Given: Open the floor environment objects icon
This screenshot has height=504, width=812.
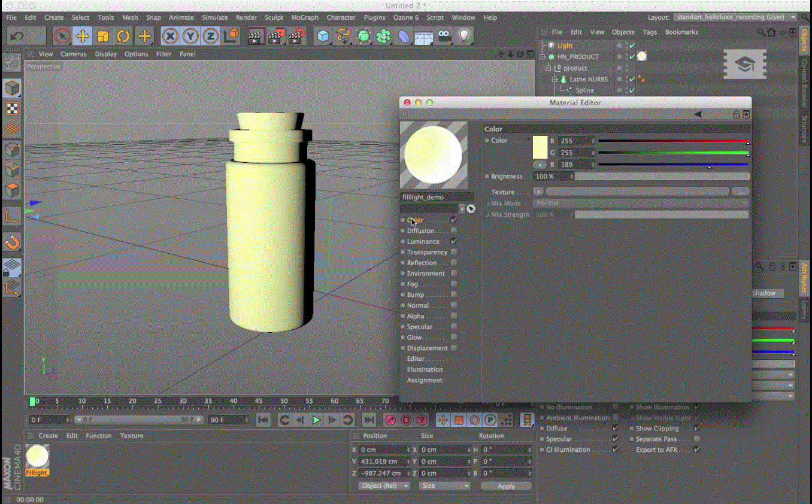Looking at the screenshot, I should [424, 37].
